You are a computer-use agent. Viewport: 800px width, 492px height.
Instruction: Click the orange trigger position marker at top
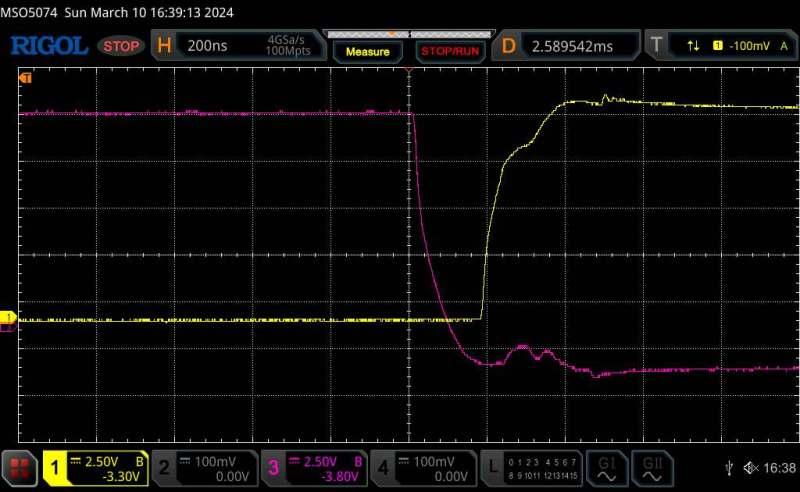tap(409, 70)
